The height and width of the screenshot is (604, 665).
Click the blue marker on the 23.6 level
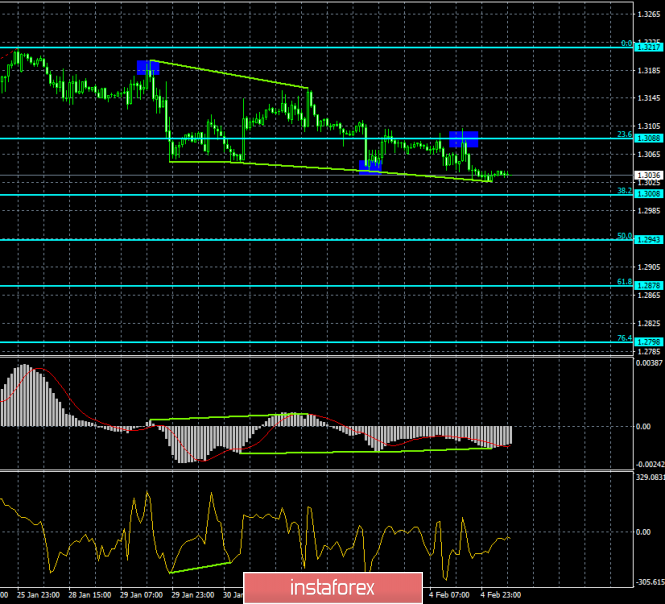point(463,138)
